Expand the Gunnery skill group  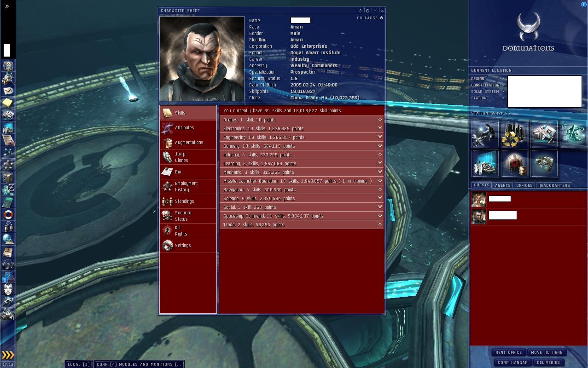click(380, 146)
